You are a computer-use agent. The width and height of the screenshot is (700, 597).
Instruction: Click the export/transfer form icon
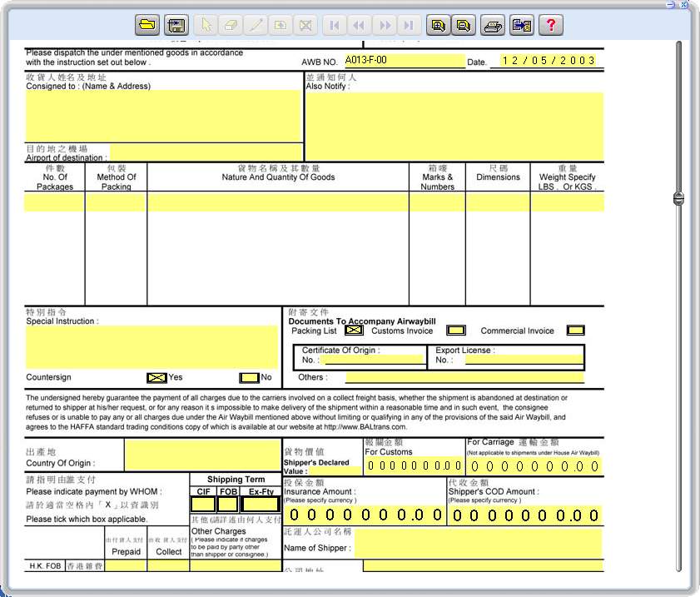(522, 25)
